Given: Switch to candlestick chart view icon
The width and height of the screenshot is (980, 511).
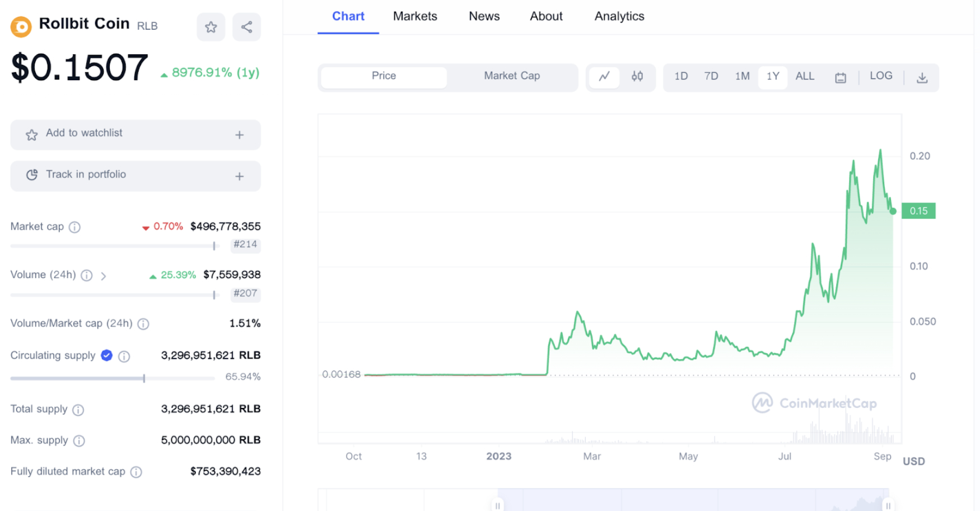Looking at the screenshot, I should (x=637, y=76).
